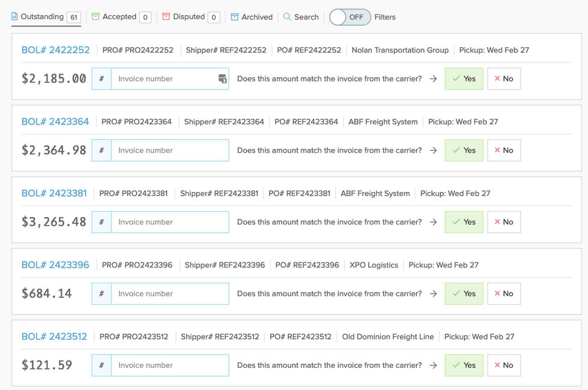Viewport: 588px width, 390px height.
Task: Open the BOL# 2422252 link
Action: [55, 50]
